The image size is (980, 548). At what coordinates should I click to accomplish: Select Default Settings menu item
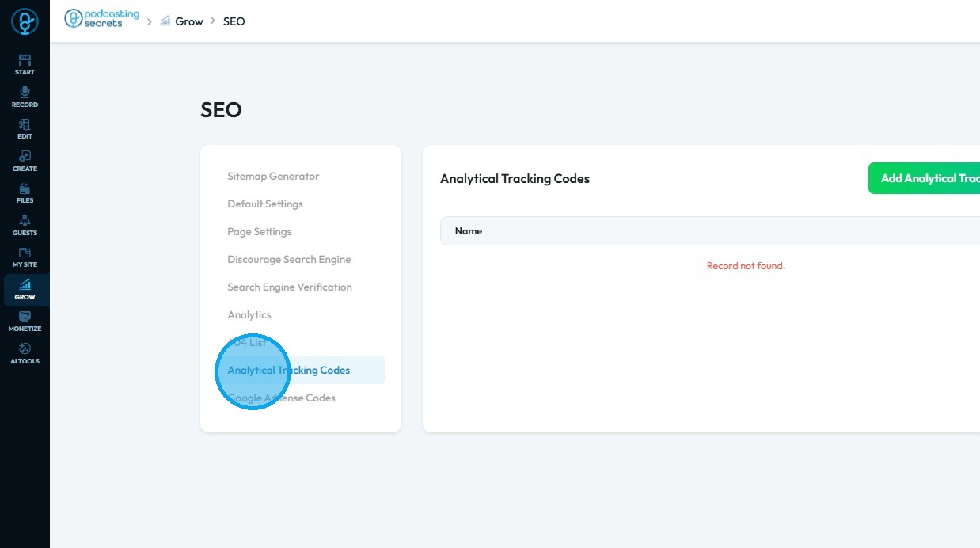coord(265,204)
